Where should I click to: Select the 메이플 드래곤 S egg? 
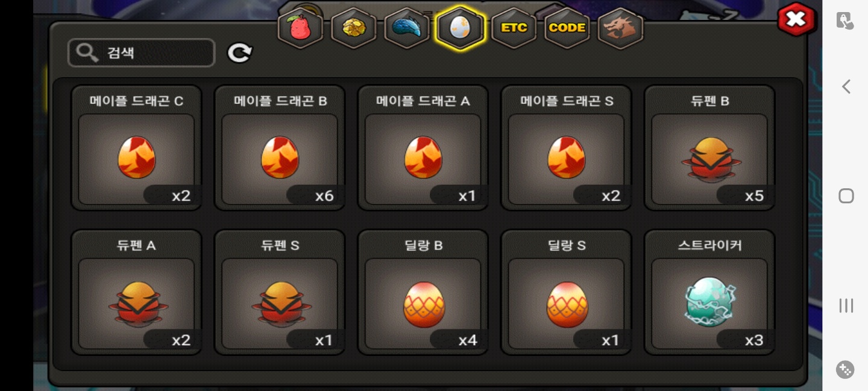coord(567,148)
